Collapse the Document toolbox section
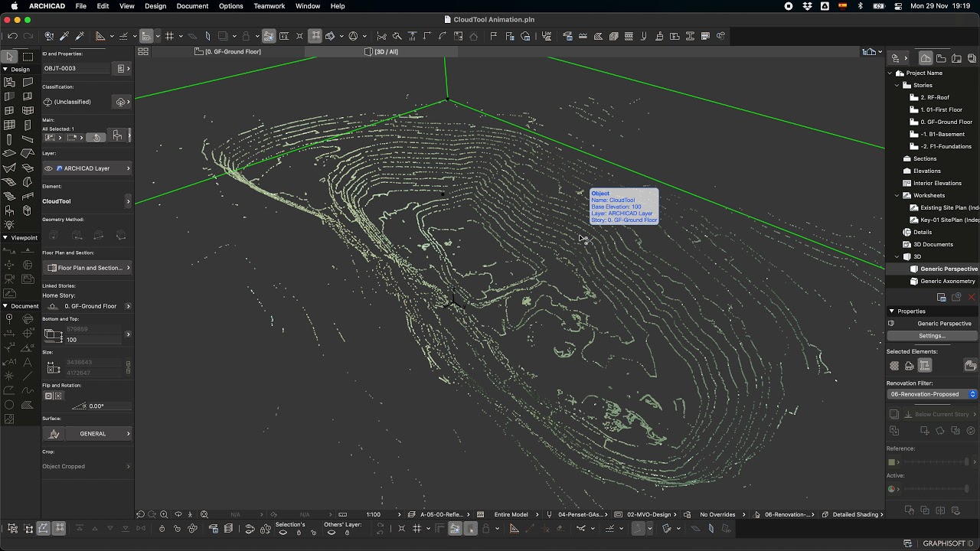This screenshot has height=551, width=980. pos(5,306)
